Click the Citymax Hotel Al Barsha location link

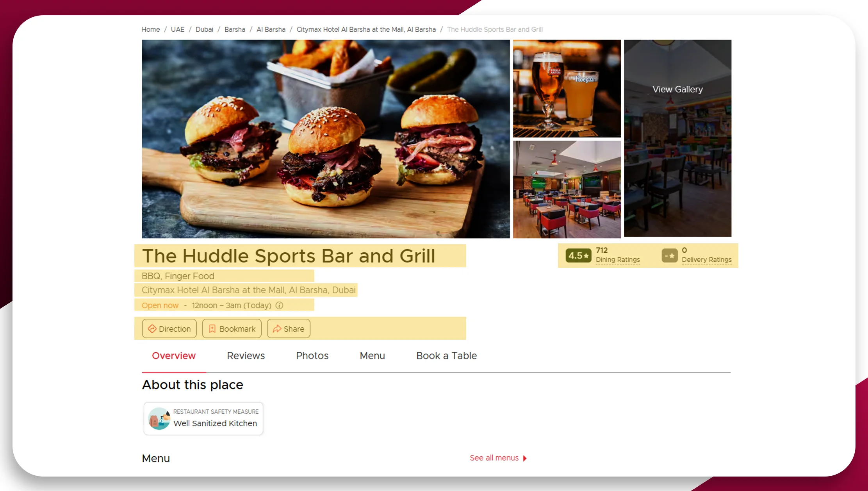point(365,29)
